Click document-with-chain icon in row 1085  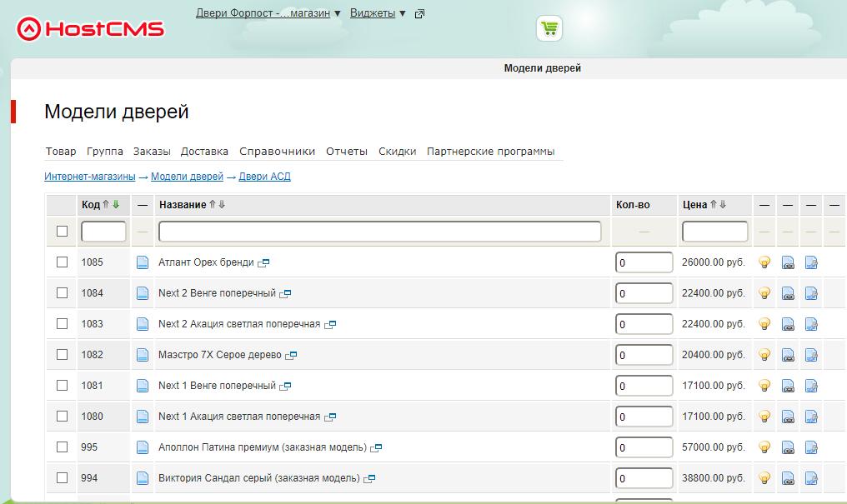coord(788,262)
